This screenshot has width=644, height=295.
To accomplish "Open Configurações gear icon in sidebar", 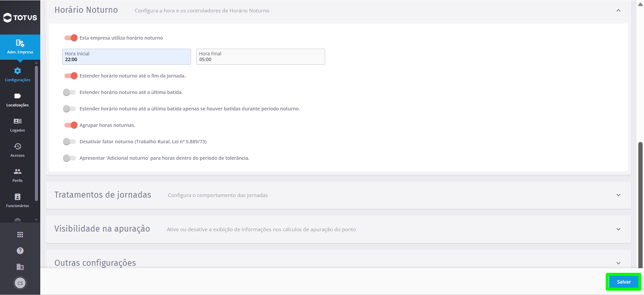I will click(x=17, y=71).
